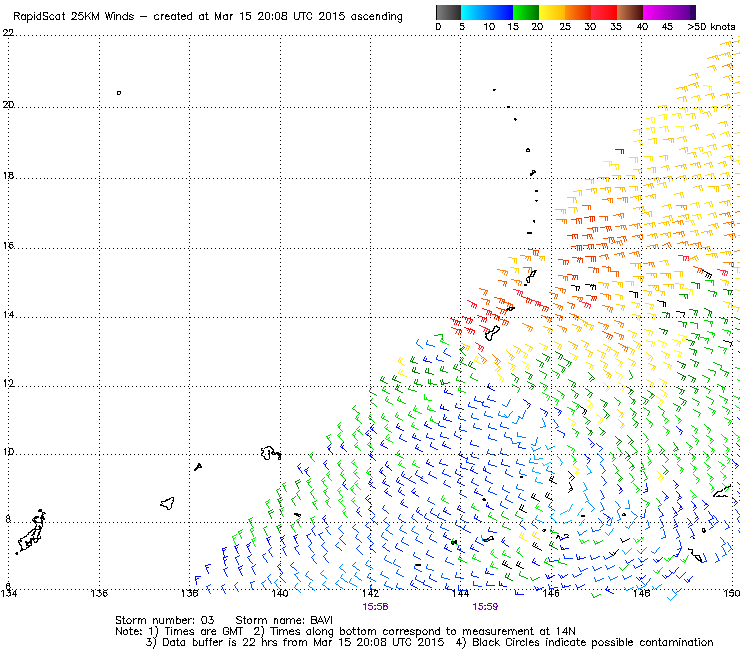
Task: Click the longitude axis label '146'
Action: click(551, 593)
